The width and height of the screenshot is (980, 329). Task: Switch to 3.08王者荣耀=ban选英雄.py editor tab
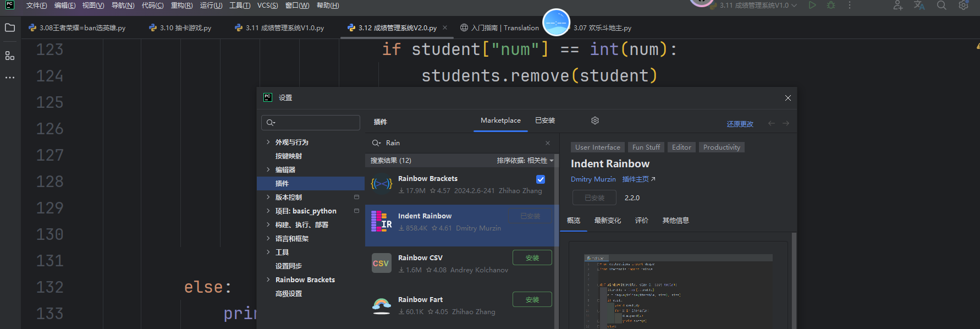77,28
